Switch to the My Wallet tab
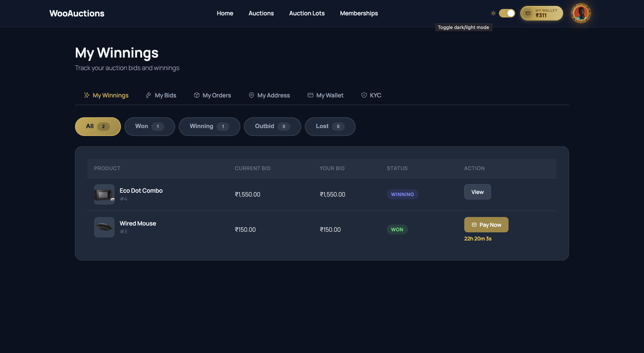The width and height of the screenshot is (644, 353). click(x=325, y=95)
